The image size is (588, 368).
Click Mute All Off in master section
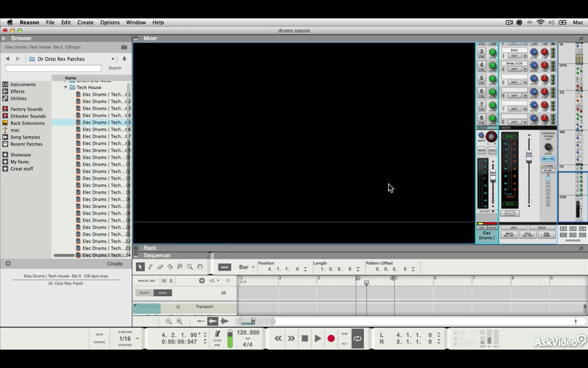pos(509,235)
